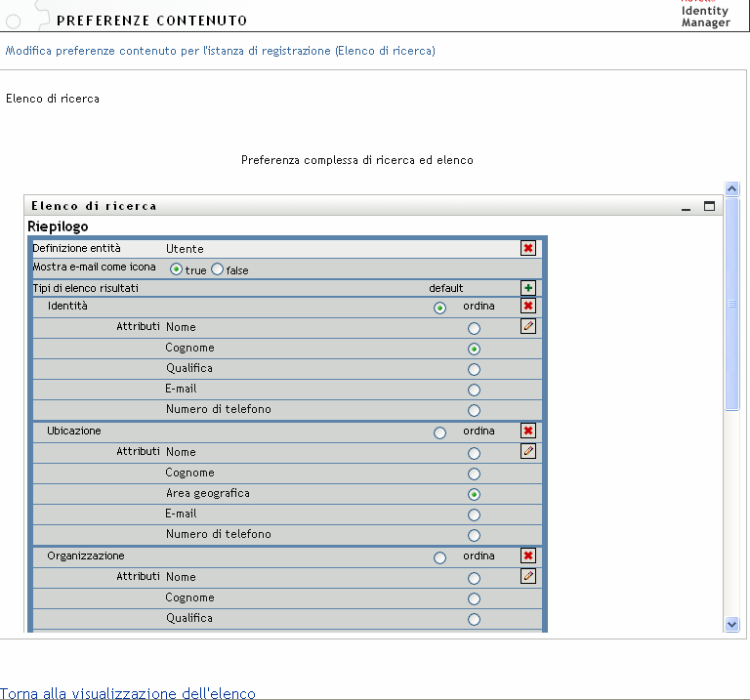Set Mostra e-mail come icona to false
The height and width of the screenshot is (700, 750).
[x=217, y=269]
